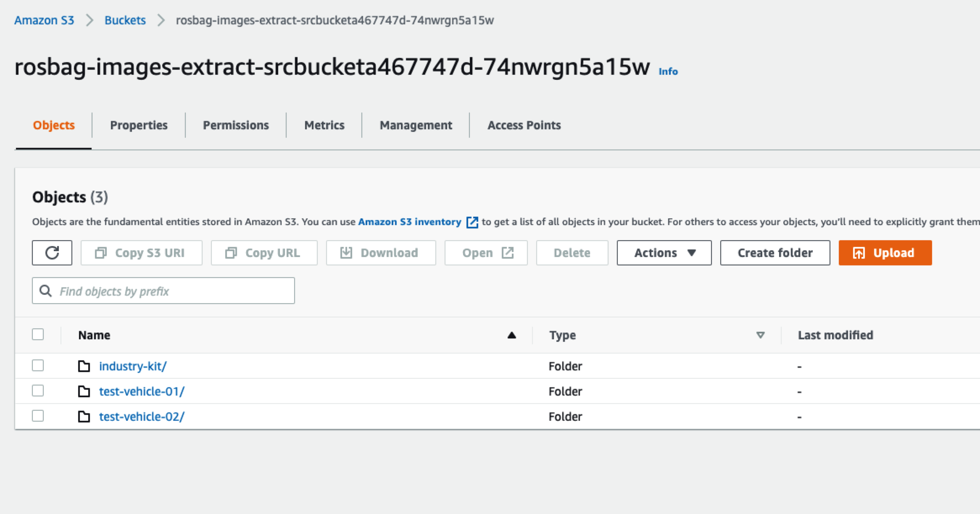Toggle the select-all objects checkbox
This screenshot has height=514, width=980.
pyautogui.click(x=38, y=334)
